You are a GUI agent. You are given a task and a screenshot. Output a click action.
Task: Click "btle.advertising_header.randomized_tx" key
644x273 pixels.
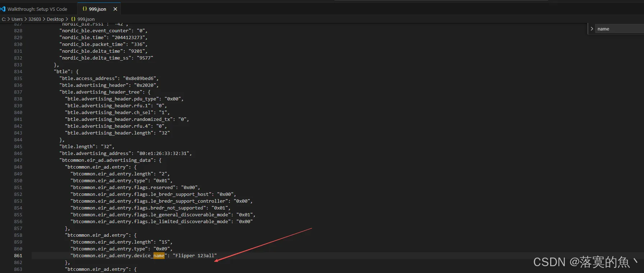(119, 119)
